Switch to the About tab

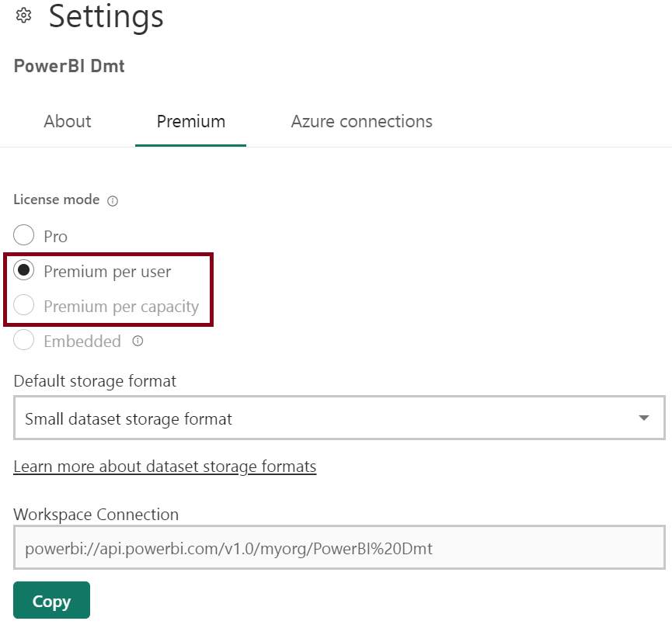tap(68, 122)
